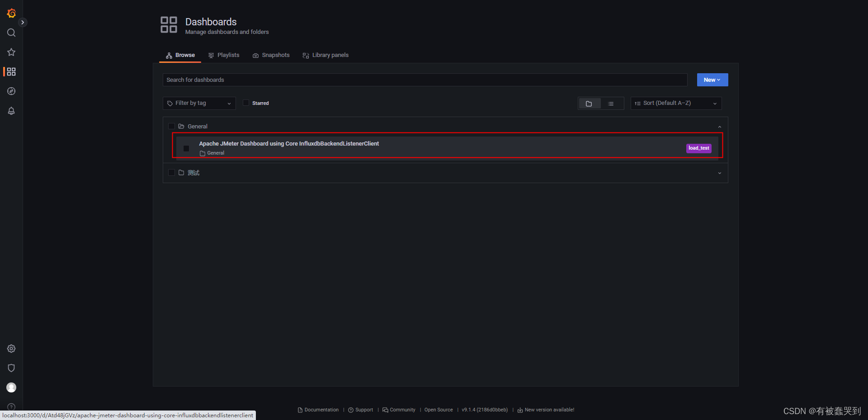Open the New dropdown button
This screenshot has width=868, height=420.
pyautogui.click(x=712, y=80)
